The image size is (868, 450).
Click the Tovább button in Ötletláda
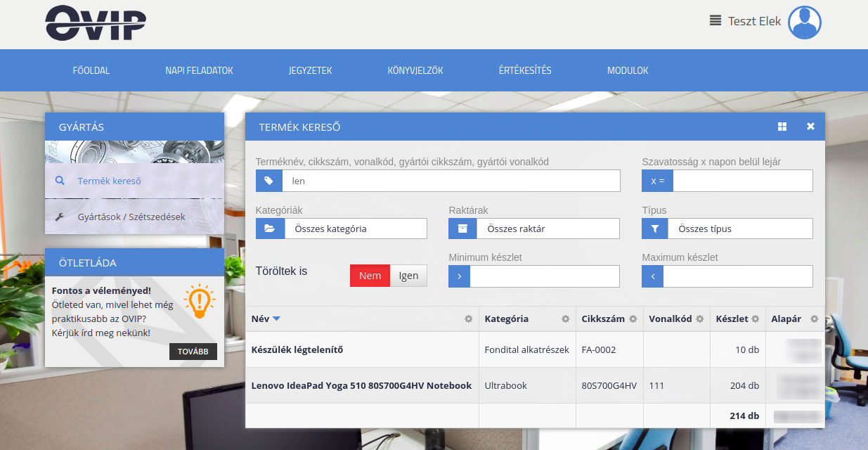click(193, 352)
